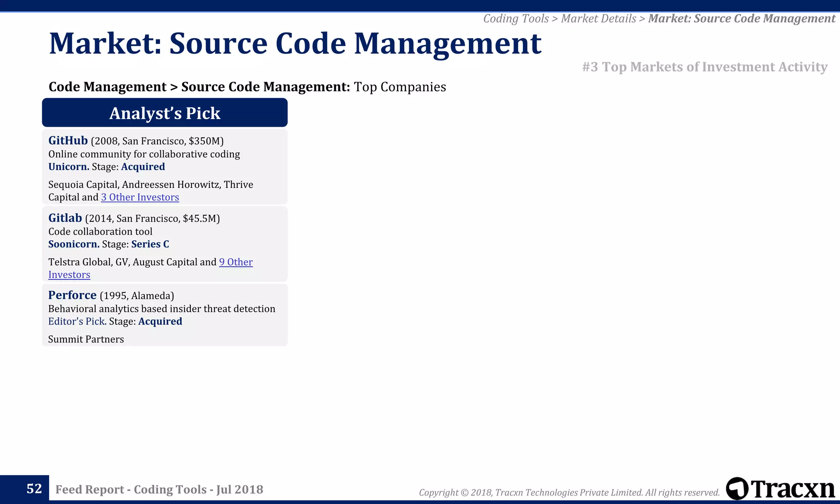Click the Tracxn logo icon
This screenshot has width=840, height=504.
[737, 488]
